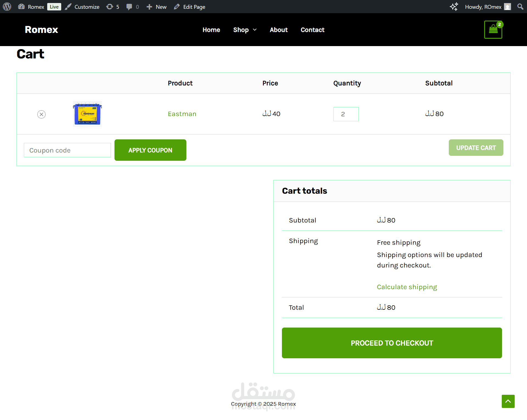Open the Contact menu item
The height and width of the screenshot is (420, 527).
click(312, 30)
